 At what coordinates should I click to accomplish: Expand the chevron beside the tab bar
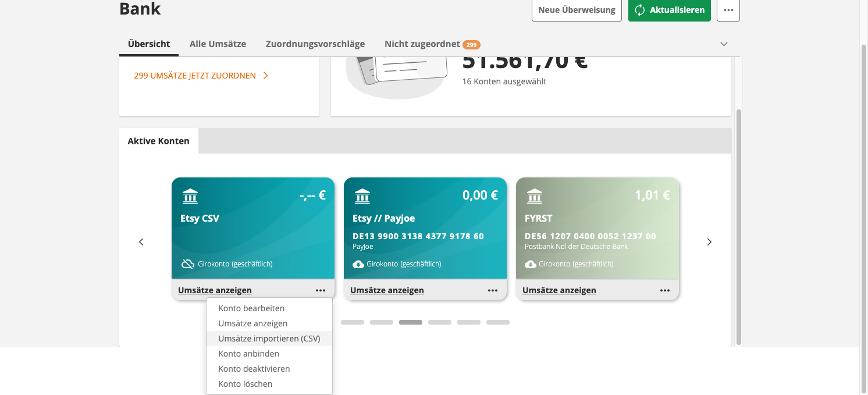coord(724,44)
